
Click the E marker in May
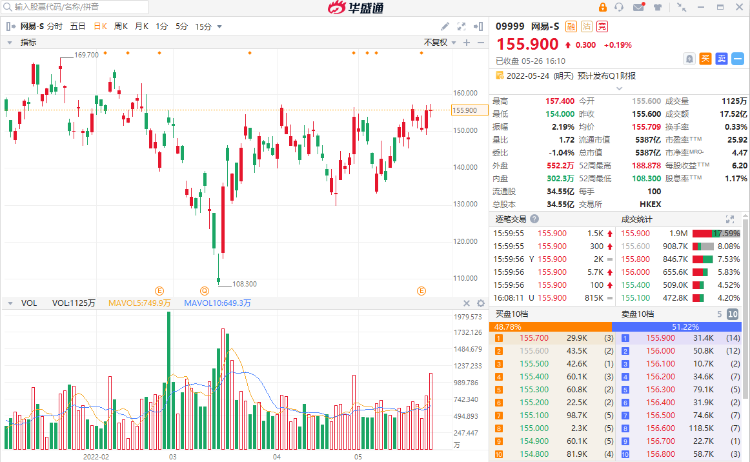(x=421, y=291)
